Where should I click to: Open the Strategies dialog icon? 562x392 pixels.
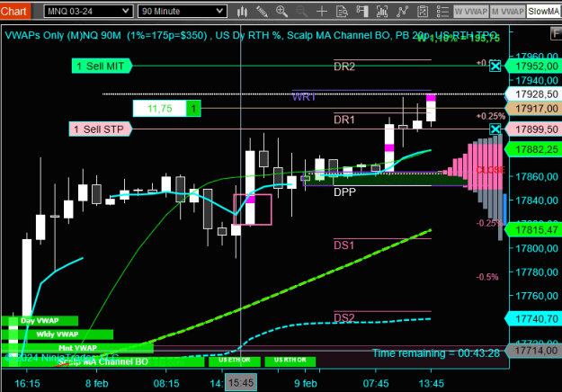click(x=423, y=12)
